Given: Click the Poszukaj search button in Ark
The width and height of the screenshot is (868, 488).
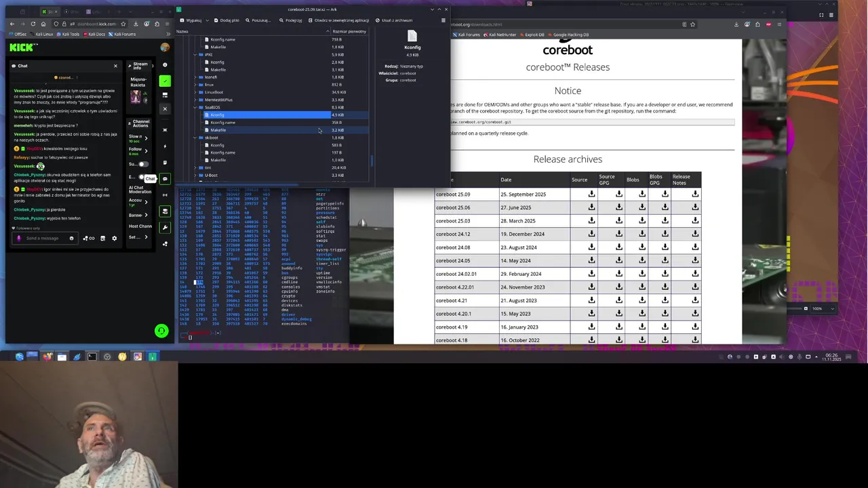Looking at the screenshot, I should tap(258, 20).
